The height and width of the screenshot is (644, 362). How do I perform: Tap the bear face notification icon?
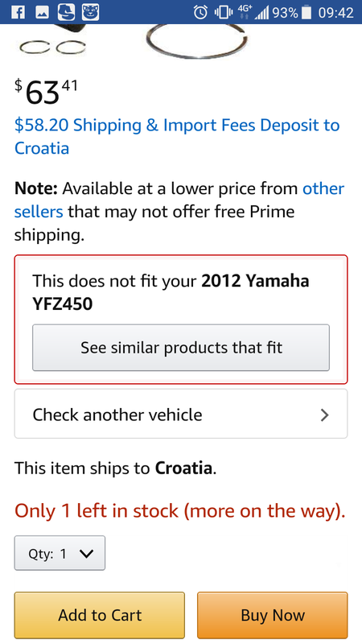click(x=90, y=12)
